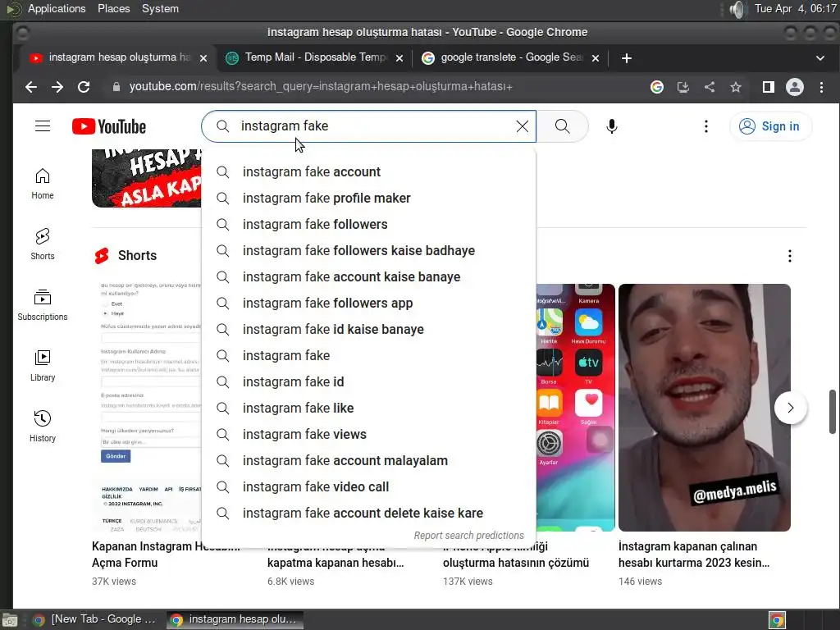This screenshot has height=630, width=840.
Task: Go forward with the browser forward arrow
Action: click(x=57, y=87)
